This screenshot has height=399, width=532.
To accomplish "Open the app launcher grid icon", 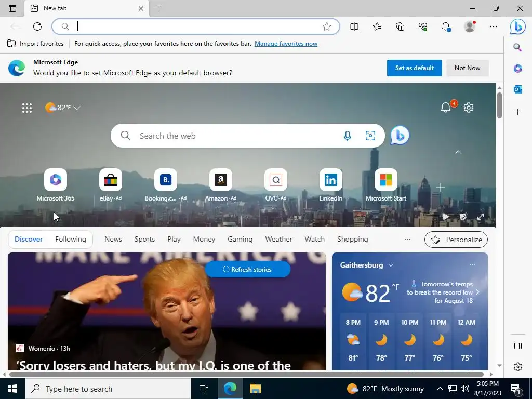I will pos(27,108).
